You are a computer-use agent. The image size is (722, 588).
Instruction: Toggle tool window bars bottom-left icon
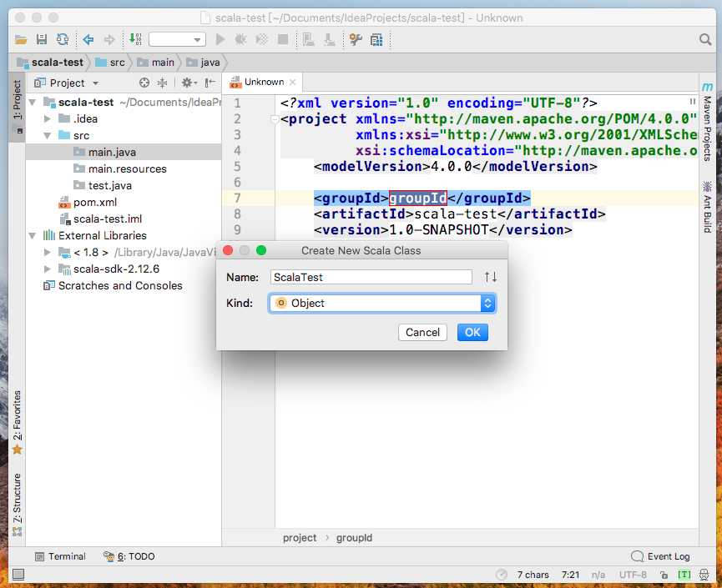pyautogui.click(x=18, y=574)
